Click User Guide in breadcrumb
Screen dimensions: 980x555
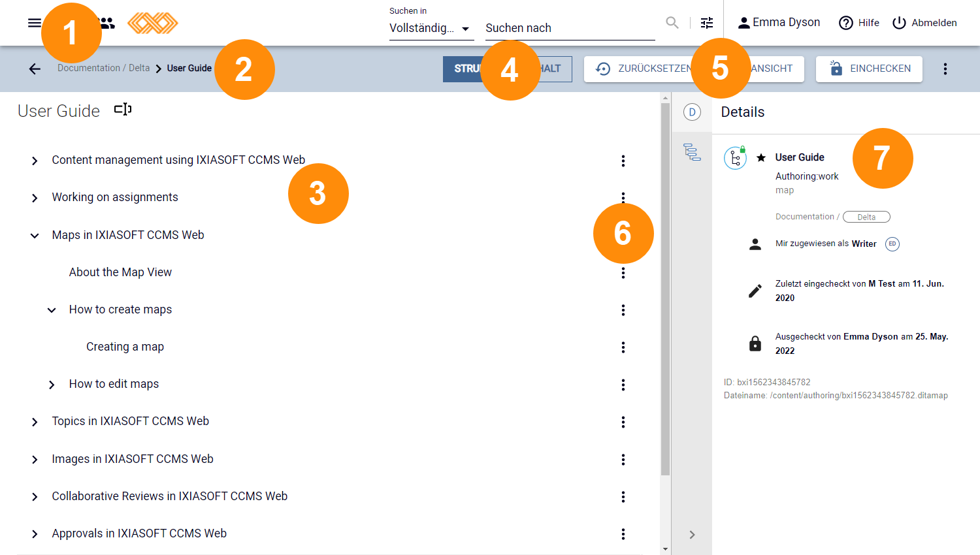(x=189, y=68)
